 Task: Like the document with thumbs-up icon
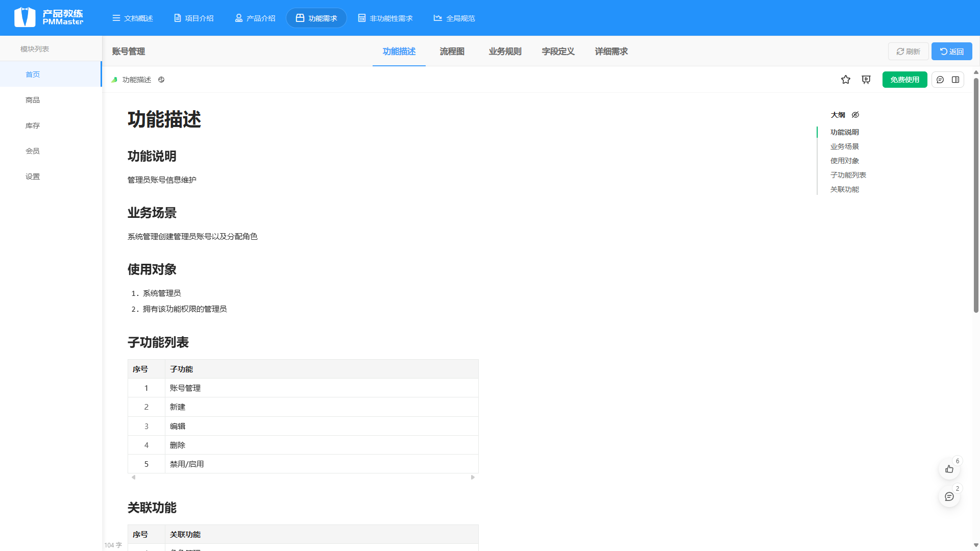pyautogui.click(x=949, y=469)
